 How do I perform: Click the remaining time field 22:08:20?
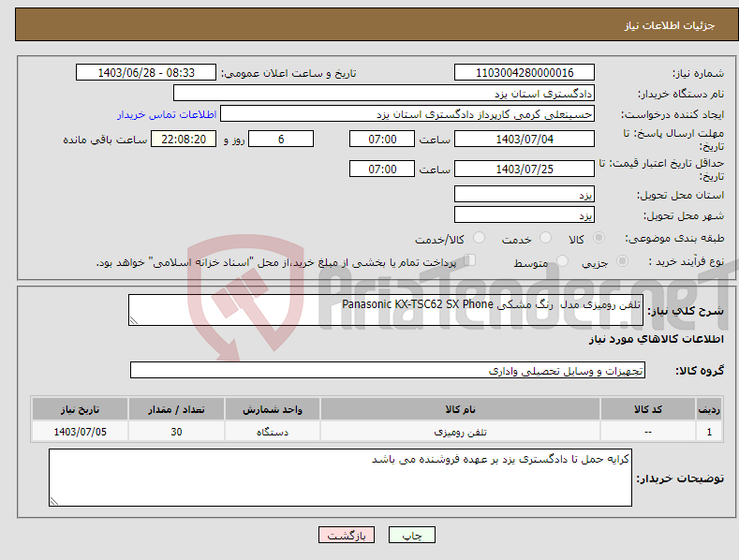pos(184,139)
